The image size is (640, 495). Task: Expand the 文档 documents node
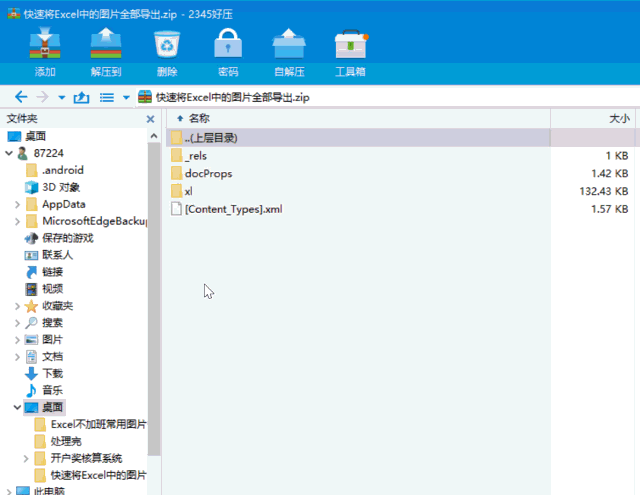(x=17, y=357)
